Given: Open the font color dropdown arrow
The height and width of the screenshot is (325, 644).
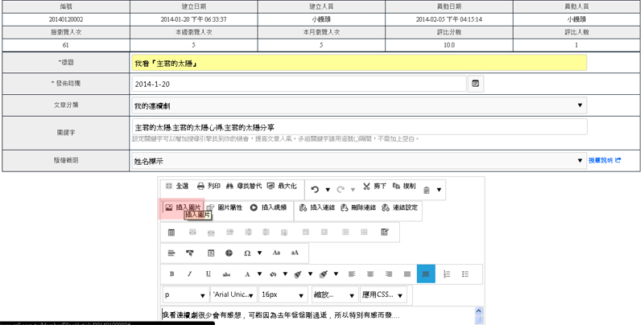Looking at the screenshot, I should point(259,274).
